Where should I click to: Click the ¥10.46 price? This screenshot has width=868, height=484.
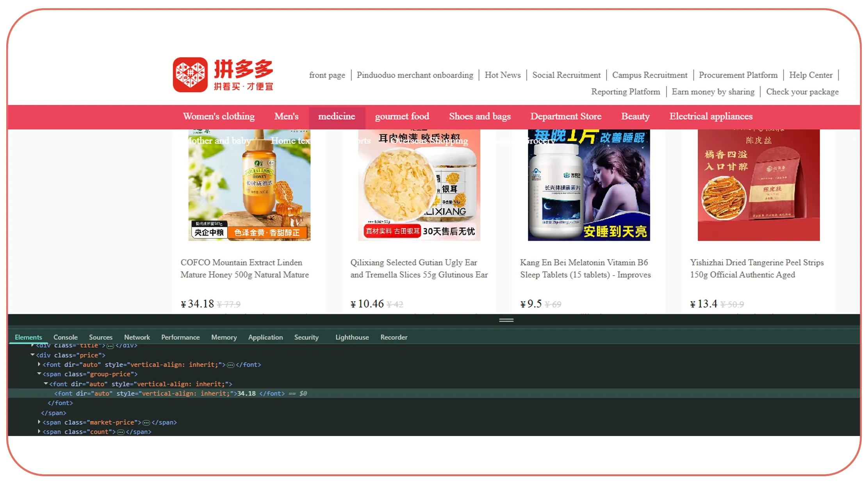(367, 304)
